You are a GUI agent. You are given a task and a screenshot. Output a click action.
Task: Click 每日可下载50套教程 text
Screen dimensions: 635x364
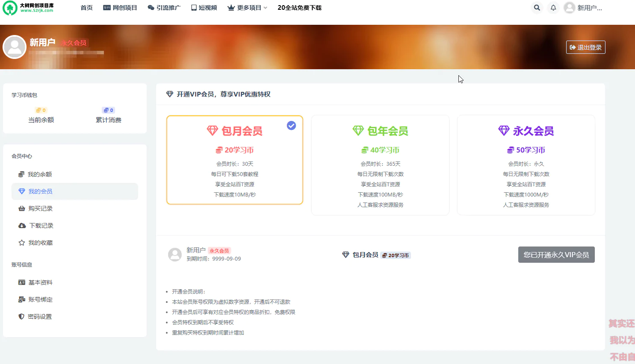click(235, 174)
